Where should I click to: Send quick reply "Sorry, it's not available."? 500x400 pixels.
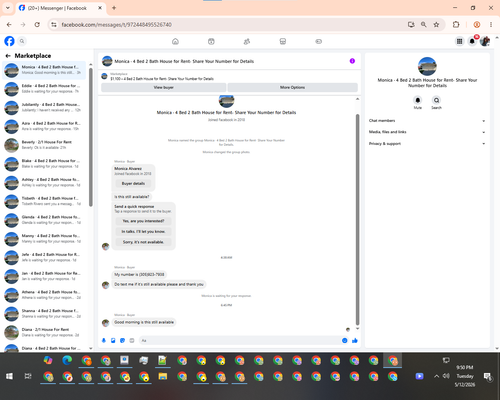click(x=143, y=242)
